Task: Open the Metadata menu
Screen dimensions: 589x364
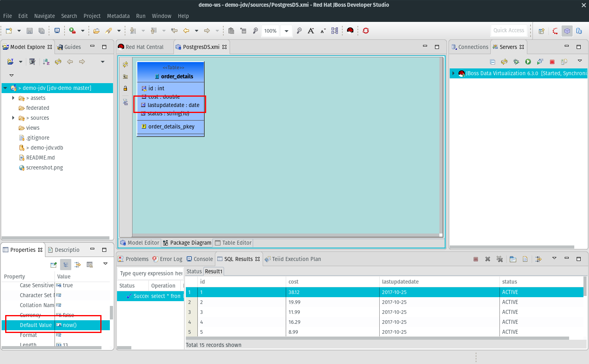Action: point(118,16)
